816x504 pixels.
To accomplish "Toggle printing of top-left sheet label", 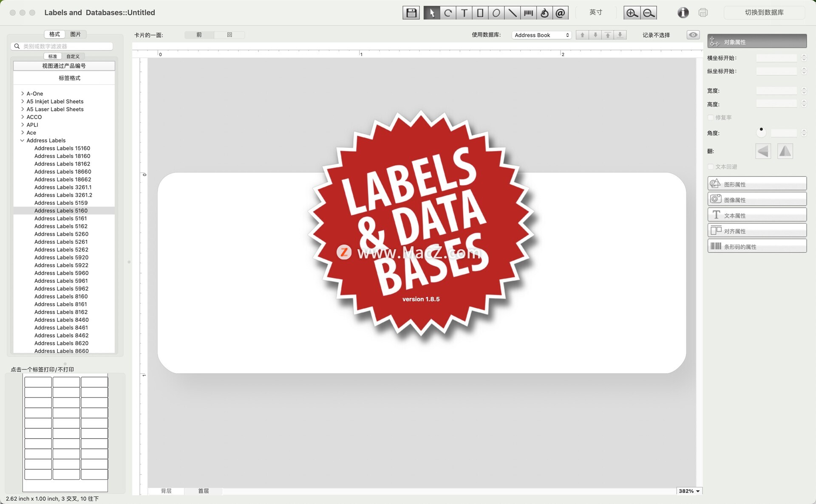I will [x=38, y=382].
